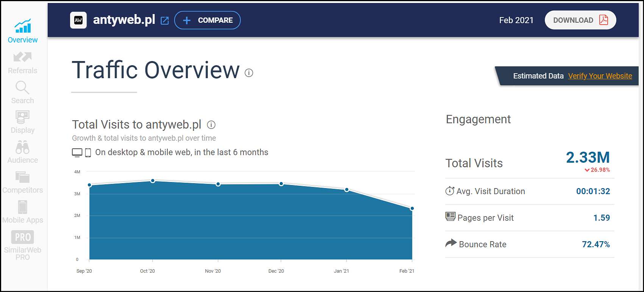Screen dimensions: 644x292
Task: Open antyweb.pl in external link icon
Action: coord(165,21)
